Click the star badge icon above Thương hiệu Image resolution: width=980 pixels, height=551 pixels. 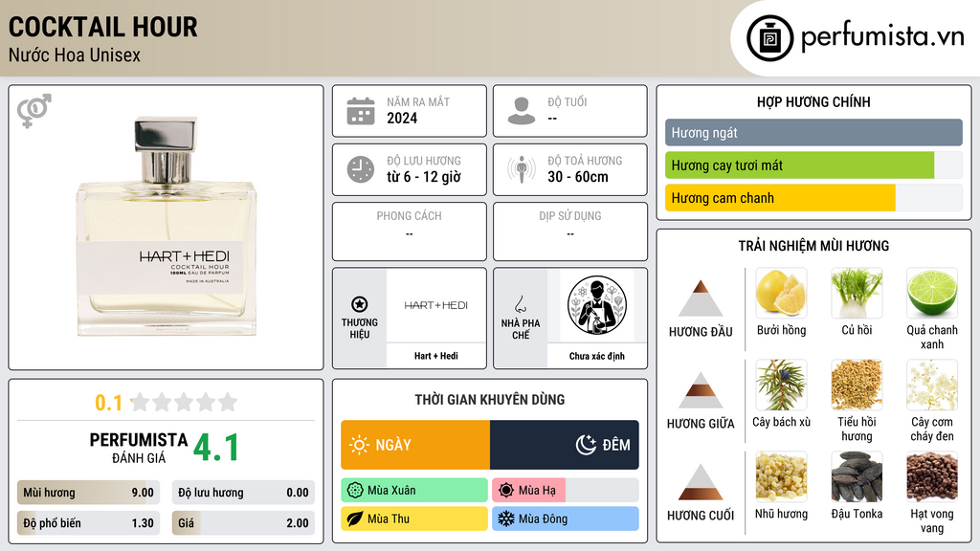pyautogui.click(x=360, y=304)
